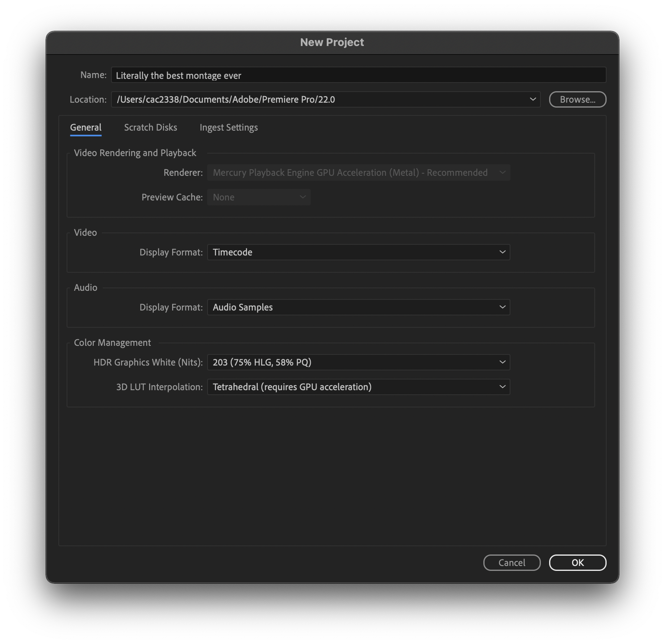Viewport: 665px width, 644px height.
Task: Open the Location path dropdown
Action: point(532,99)
